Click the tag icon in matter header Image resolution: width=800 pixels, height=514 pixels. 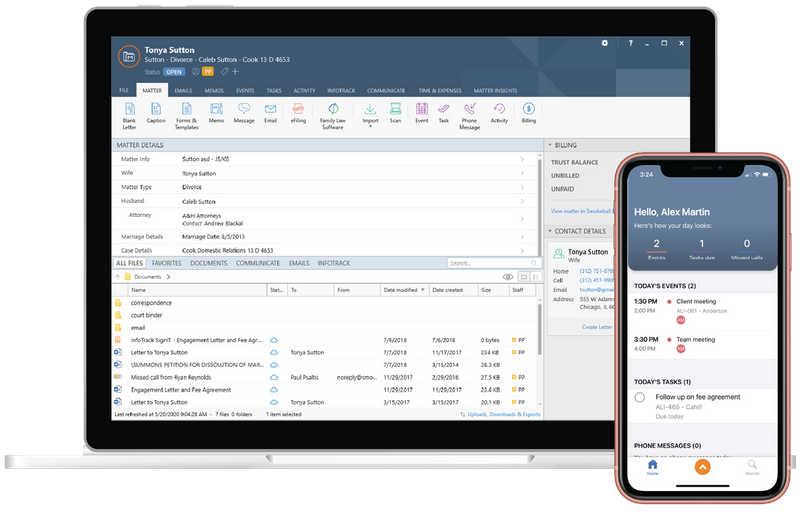point(224,71)
